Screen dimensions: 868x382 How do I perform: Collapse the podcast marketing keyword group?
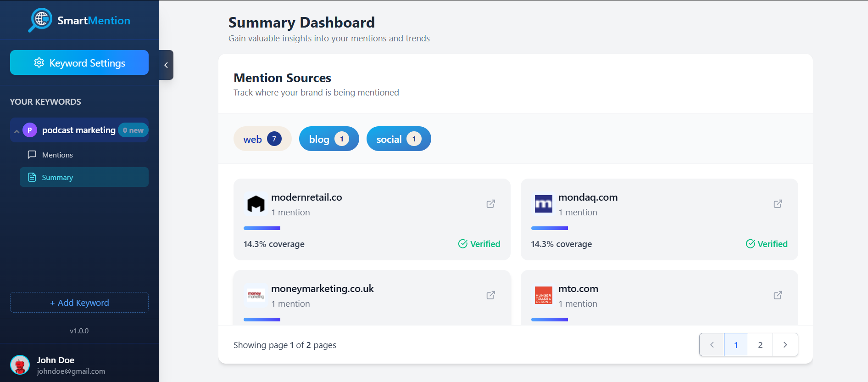pyautogui.click(x=17, y=131)
